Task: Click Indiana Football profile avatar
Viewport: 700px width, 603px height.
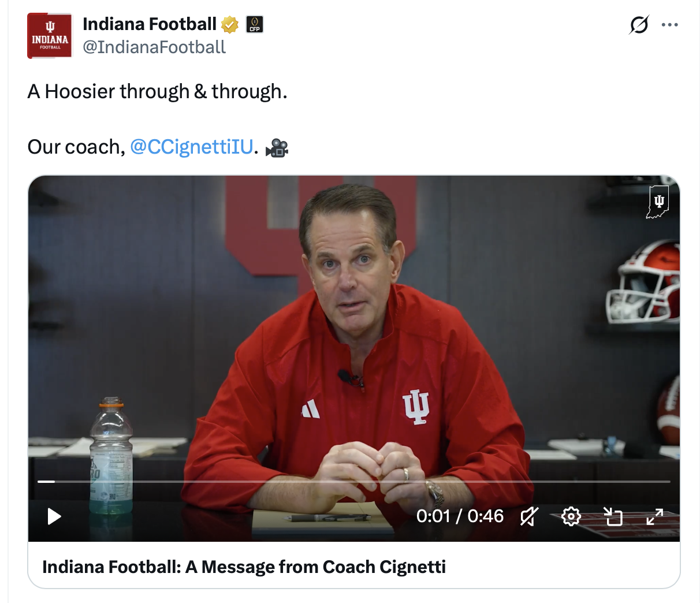Action: pos(50,36)
